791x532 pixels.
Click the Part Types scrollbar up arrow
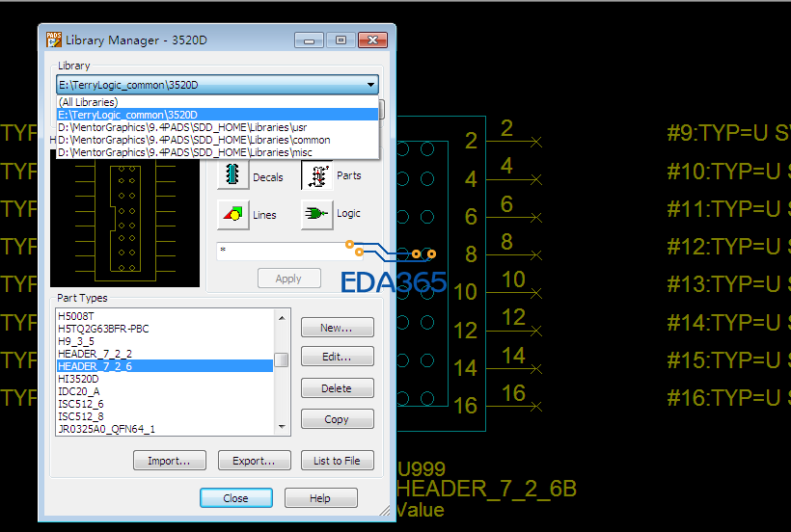tap(282, 317)
